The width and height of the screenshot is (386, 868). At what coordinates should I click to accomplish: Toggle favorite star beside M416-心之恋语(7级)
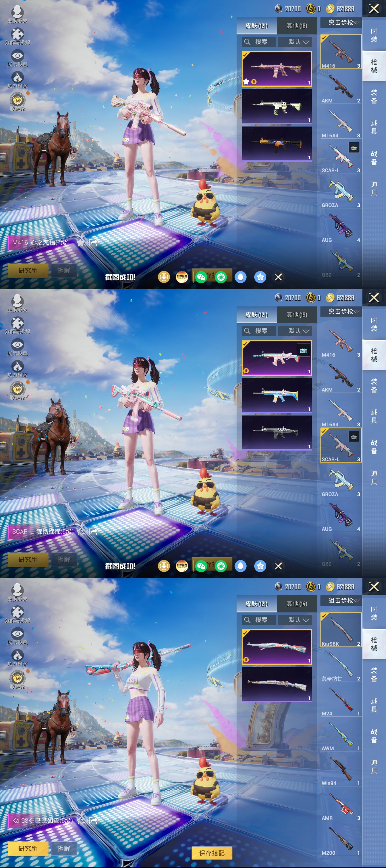81,243
